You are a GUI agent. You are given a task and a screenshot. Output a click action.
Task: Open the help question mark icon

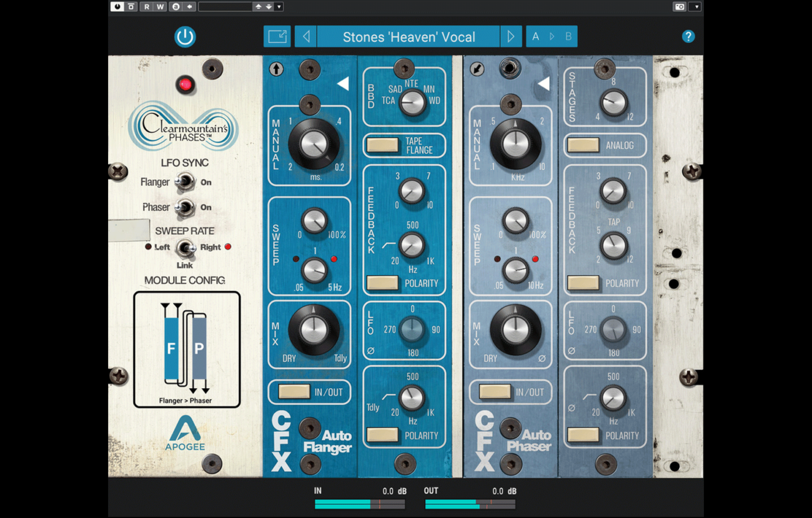point(688,37)
